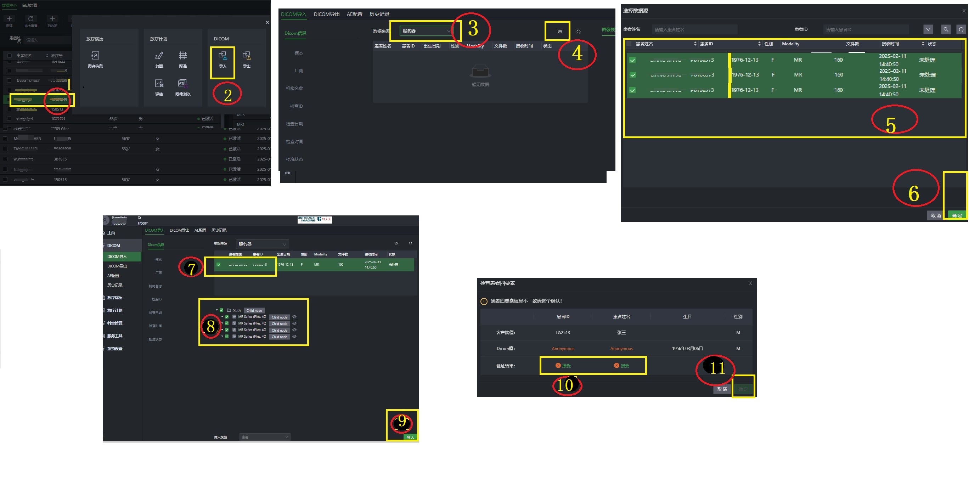The width and height of the screenshot is (980, 479).
Task: Open the 患者信息 patient info icon
Action: point(95,56)
